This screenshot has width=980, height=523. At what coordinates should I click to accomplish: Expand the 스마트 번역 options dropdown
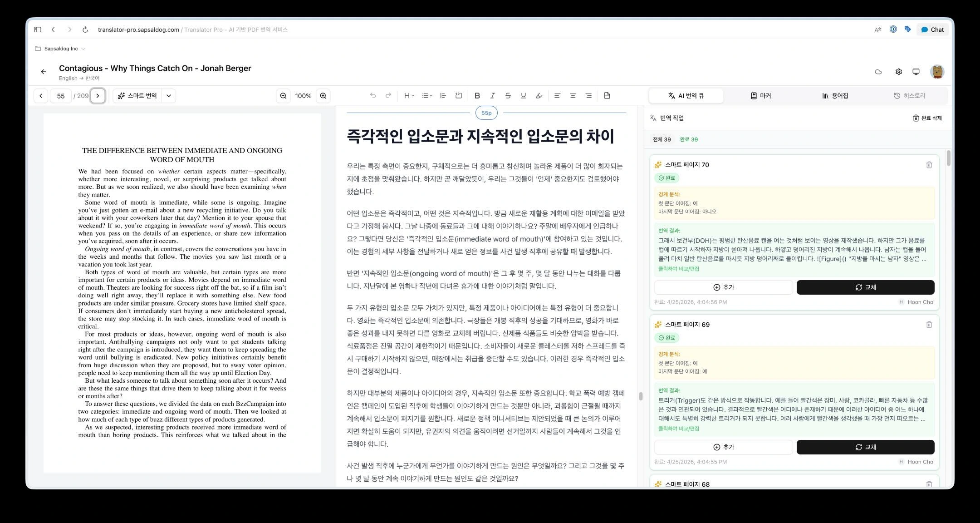pos(169,96)
